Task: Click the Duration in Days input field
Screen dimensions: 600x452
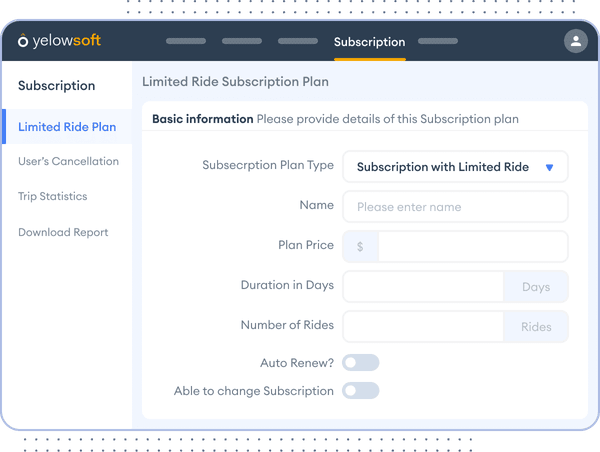Action: pyautogui.click(x=423, y=287)
